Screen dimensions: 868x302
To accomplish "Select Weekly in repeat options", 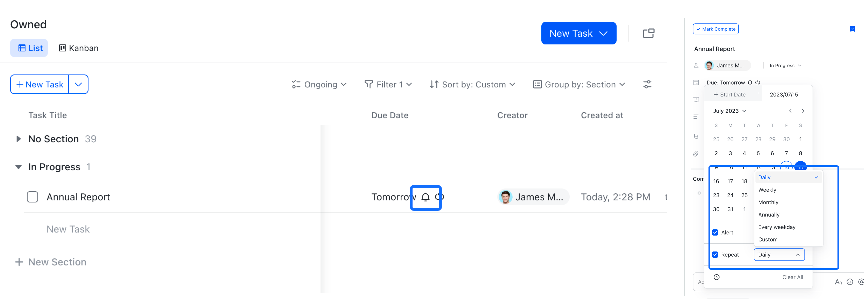I will (789, 190).
